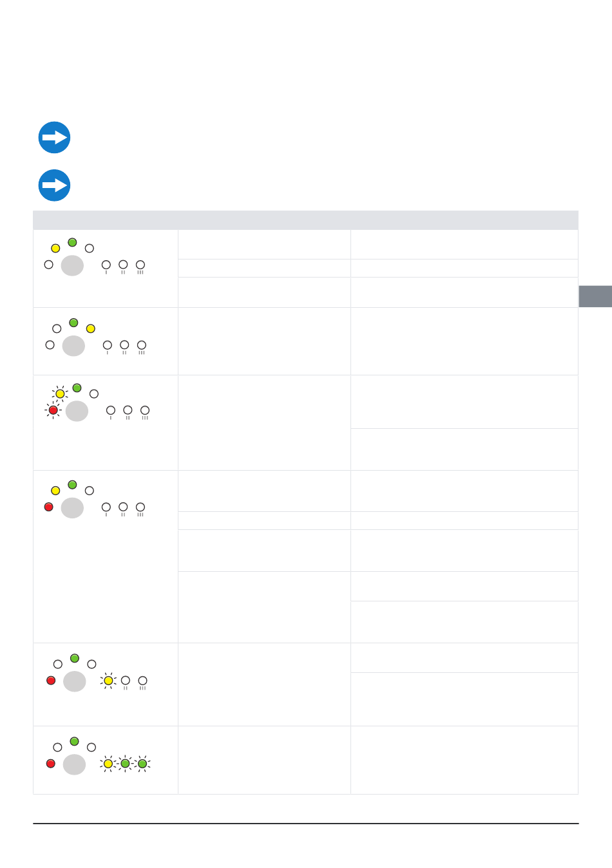Click rightmost flashing green LED in last diagram
Screen dimensions: 612x868
pyautogui.click(x=142, y=764)
